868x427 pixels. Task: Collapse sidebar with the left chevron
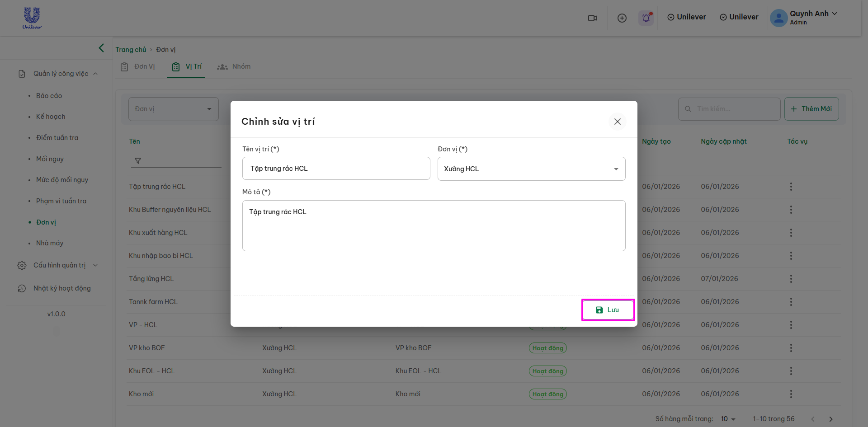coord(101,48)
